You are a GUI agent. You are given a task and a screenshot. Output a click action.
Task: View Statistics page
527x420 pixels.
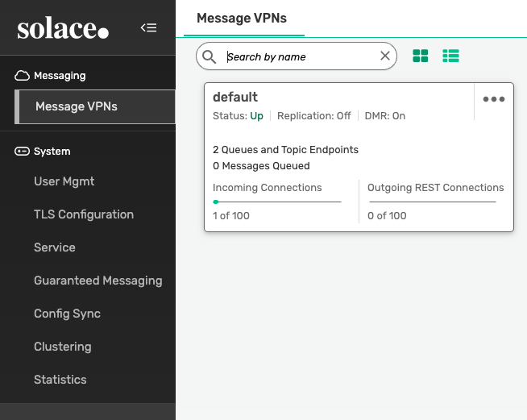(x=60, y=380)
